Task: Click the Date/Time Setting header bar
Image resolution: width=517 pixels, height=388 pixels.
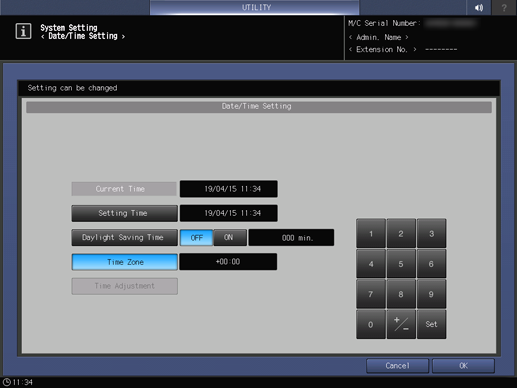Action: click(259, 107)
